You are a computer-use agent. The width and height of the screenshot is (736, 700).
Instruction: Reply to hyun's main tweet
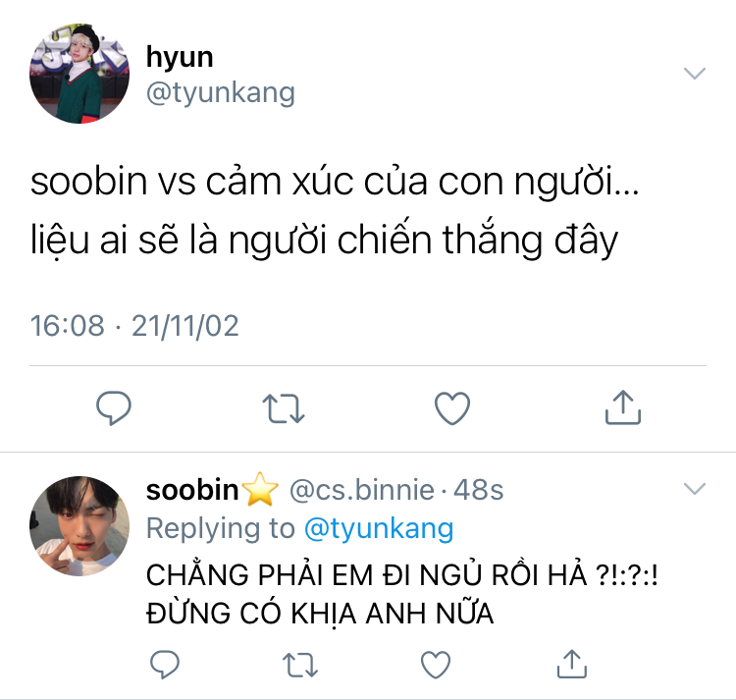(x=114, y=408)
